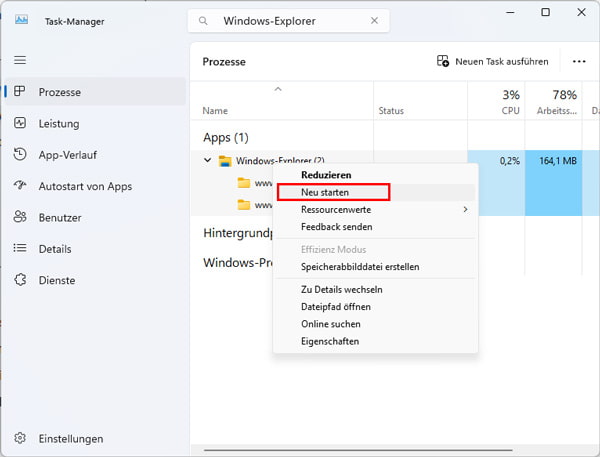
Task: Click the Details list icon
Action: click(20, 248)
